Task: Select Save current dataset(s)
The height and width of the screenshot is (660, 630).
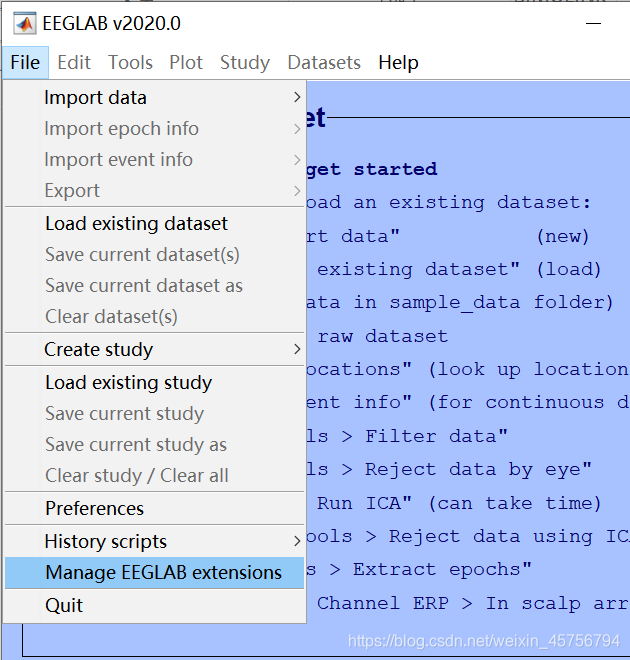Action: [154, 255]
